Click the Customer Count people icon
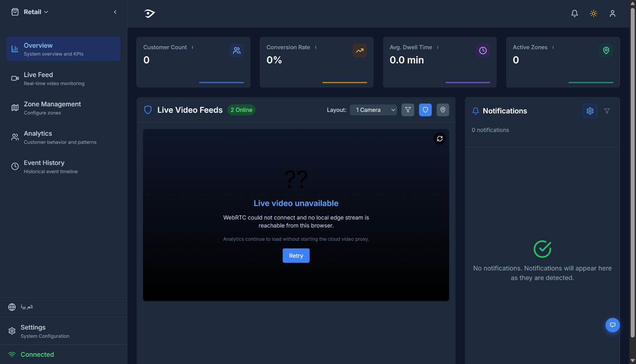 pos(237,51)
